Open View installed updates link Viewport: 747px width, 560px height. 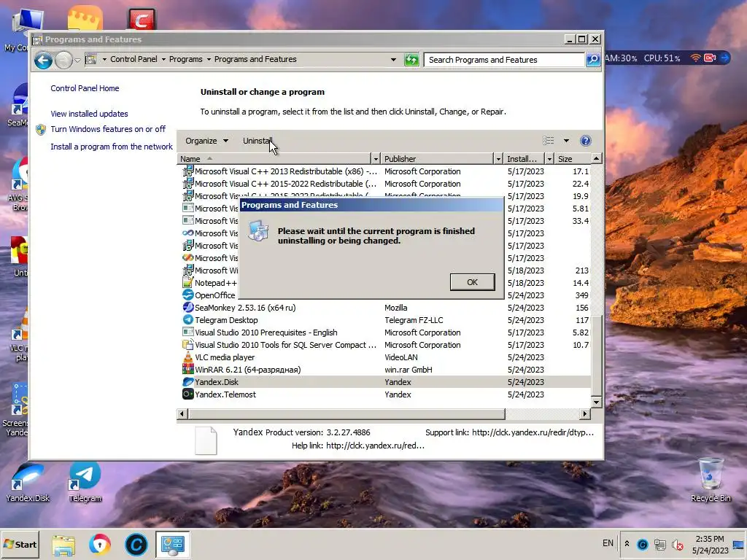click(x=89, y=114)
